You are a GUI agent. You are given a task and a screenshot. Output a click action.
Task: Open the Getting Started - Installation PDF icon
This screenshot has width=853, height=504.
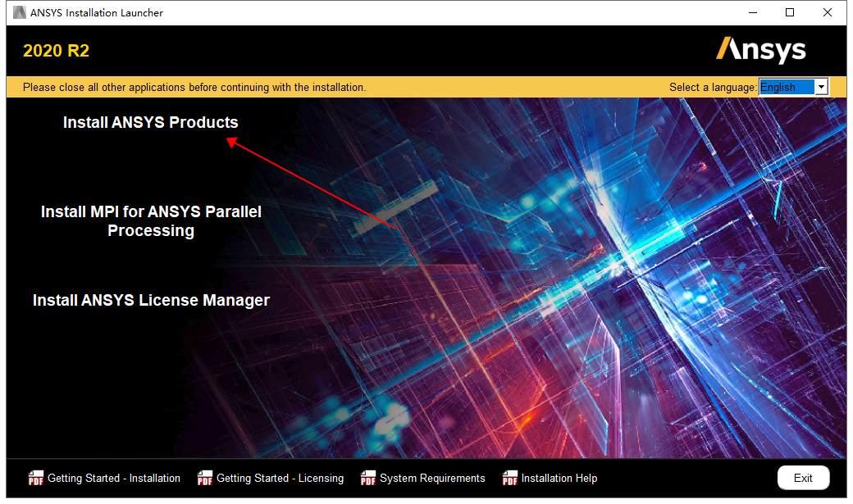pos(36,478)
